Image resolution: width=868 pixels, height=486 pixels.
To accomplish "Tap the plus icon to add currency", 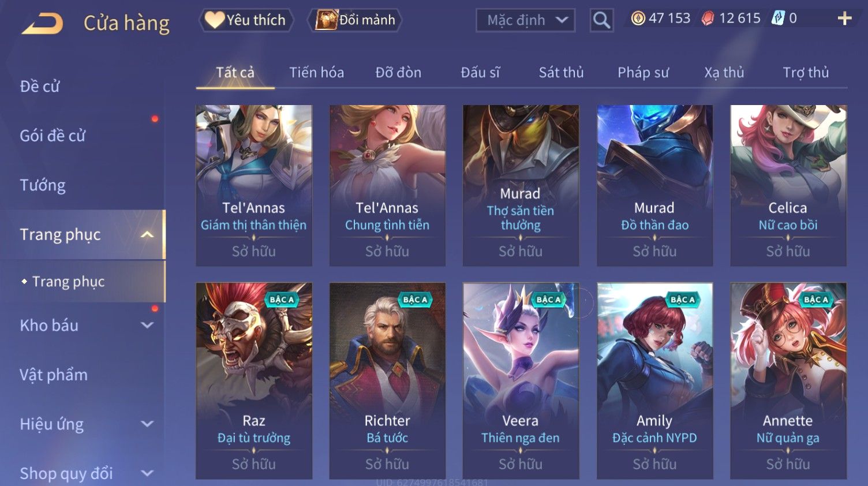I will click(844, 19).
